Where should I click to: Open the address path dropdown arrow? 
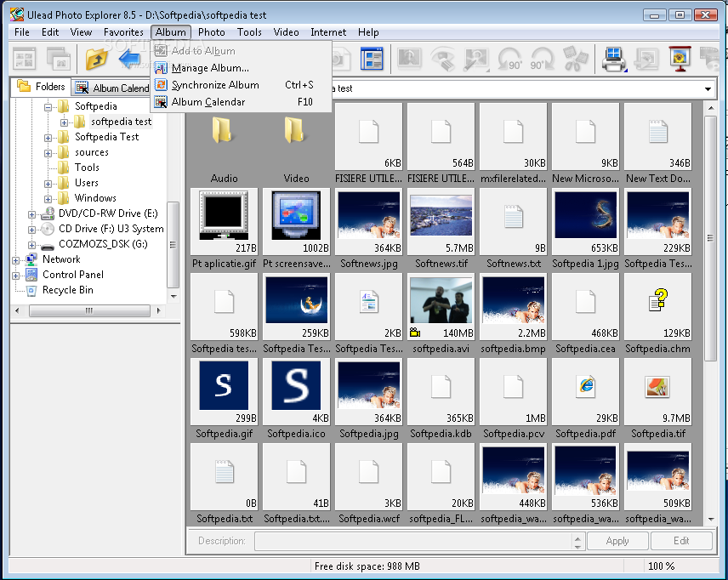[708, 88]
